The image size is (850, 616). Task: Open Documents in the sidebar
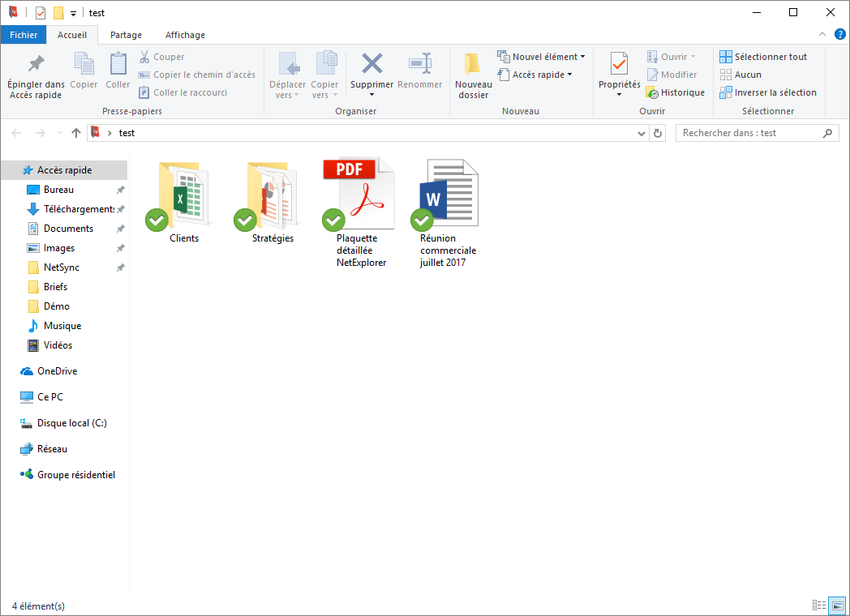coord(68,229)
